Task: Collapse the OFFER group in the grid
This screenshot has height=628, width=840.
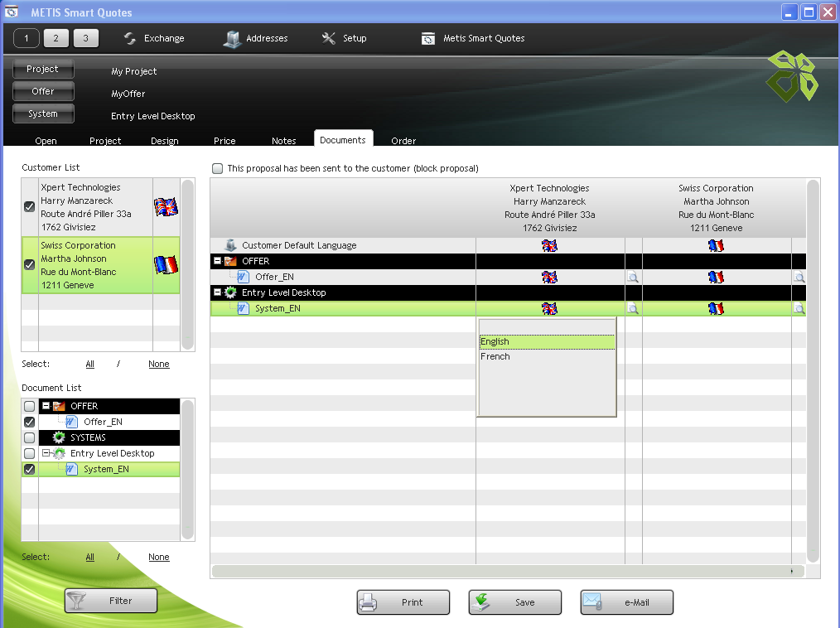Action: (x=218, y=261)
